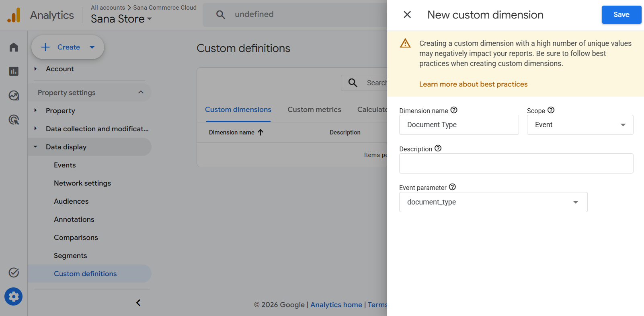Click the Event parameter help icon
644x316 pixels.
tap(452, 187)
